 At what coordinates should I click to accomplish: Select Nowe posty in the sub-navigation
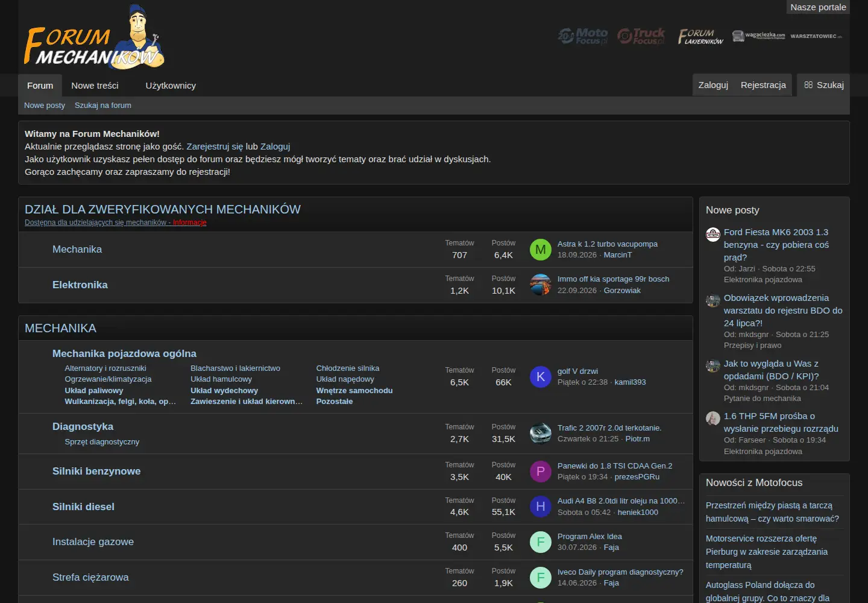pyautogui.click(x=45, y=106)
